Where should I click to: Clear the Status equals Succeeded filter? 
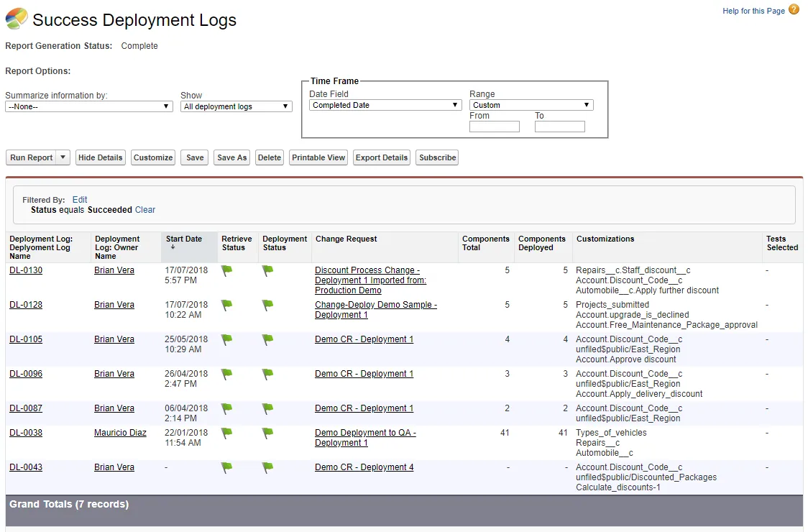pos(144,210)
